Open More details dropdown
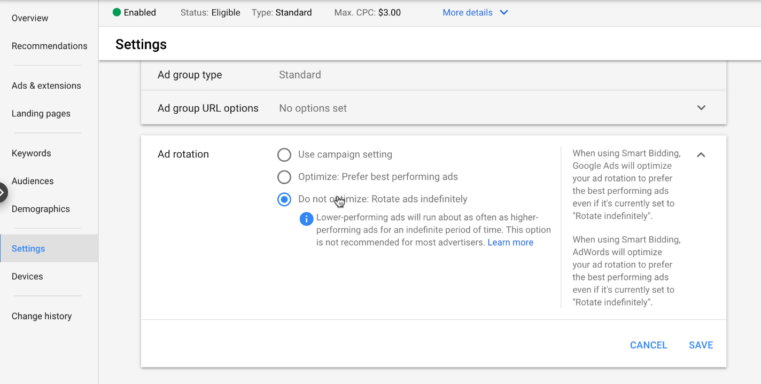This screenshot has width=761, height=384. (x=475, y=13)
